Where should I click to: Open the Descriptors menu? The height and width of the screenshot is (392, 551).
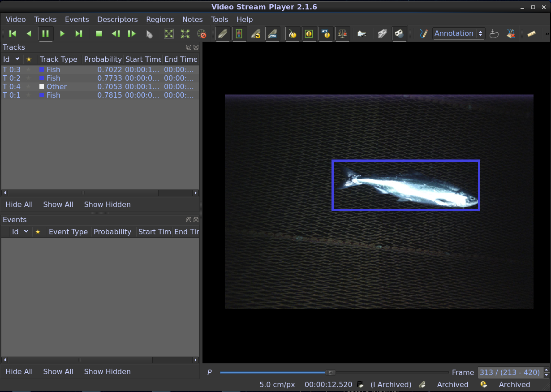(117, 19)
